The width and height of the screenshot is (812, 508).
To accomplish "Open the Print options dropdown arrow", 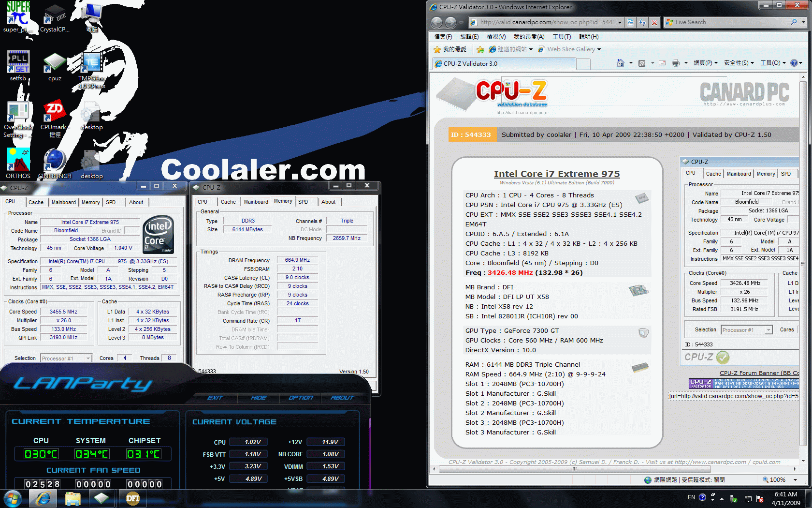I will (x=686, y=63).
